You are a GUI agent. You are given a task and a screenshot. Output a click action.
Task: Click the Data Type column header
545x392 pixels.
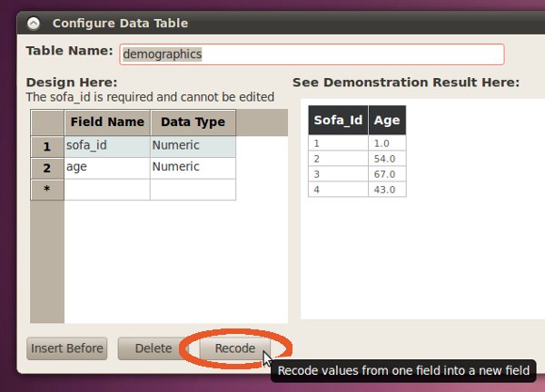(193, 122)
